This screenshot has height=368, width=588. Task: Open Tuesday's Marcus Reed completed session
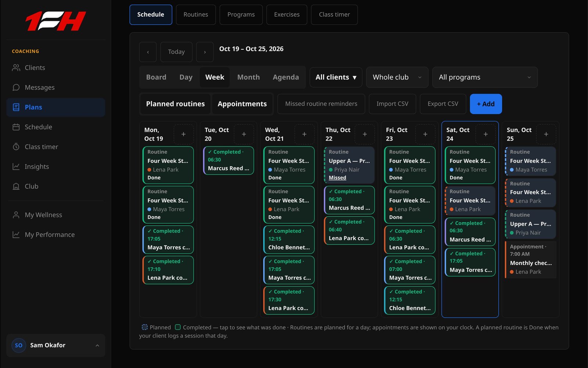(x=229, y=160)
